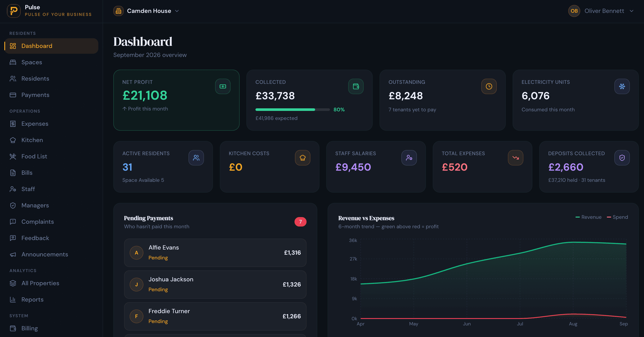
Task: Open Alfie Evans pending payment row
Action: [215, 253]
